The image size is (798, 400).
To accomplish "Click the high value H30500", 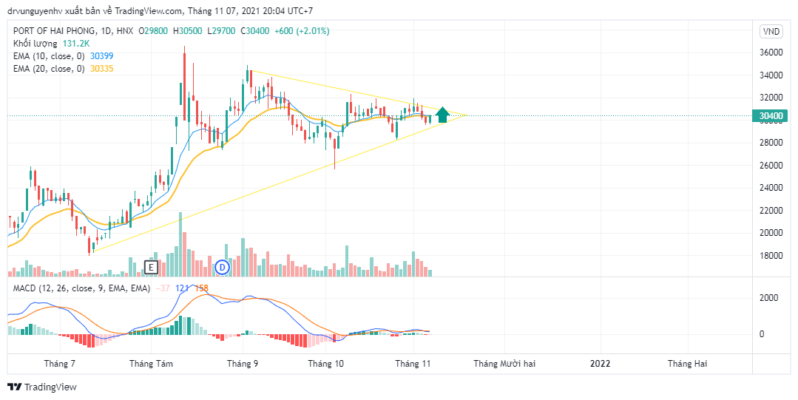I will pyautogui.click(x=188, y=31).
